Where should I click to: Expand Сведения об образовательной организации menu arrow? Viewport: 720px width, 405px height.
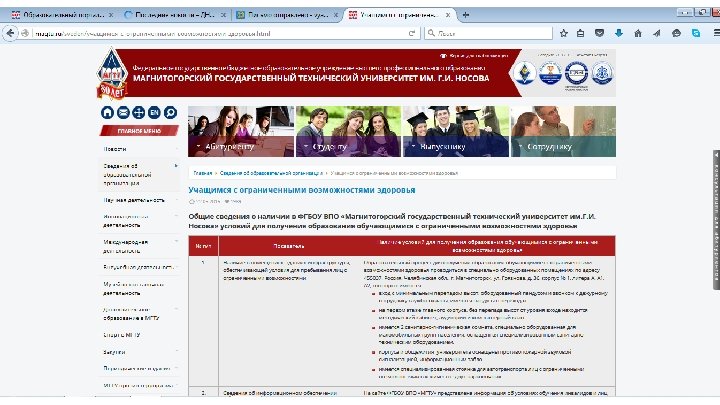[x=176, y=165]
